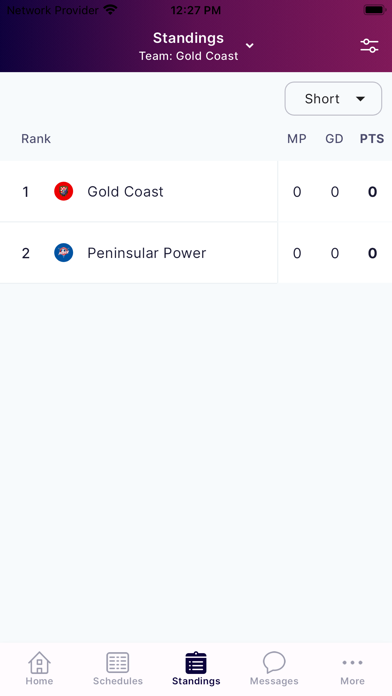Image resolution: width=392 pixels, height=696 pixels.
Task: Click the MP column header
Action: 297,138
